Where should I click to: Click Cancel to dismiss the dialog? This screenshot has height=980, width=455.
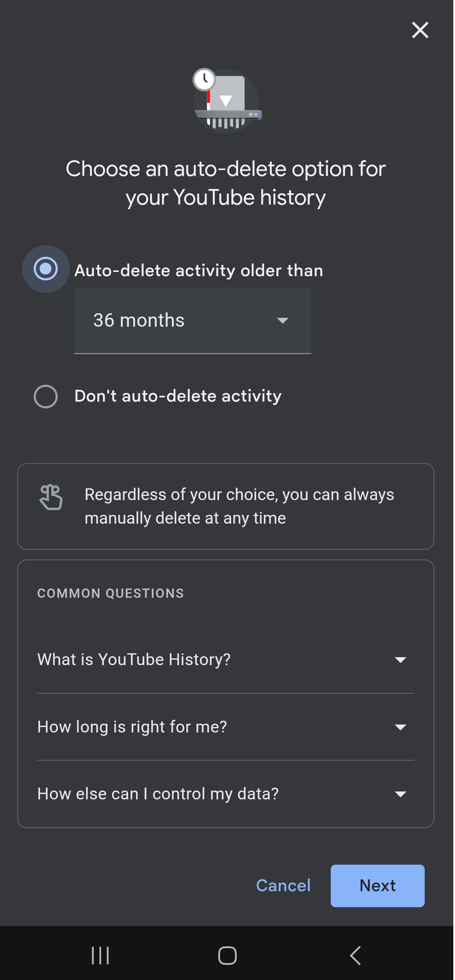[x=282, y=885]
